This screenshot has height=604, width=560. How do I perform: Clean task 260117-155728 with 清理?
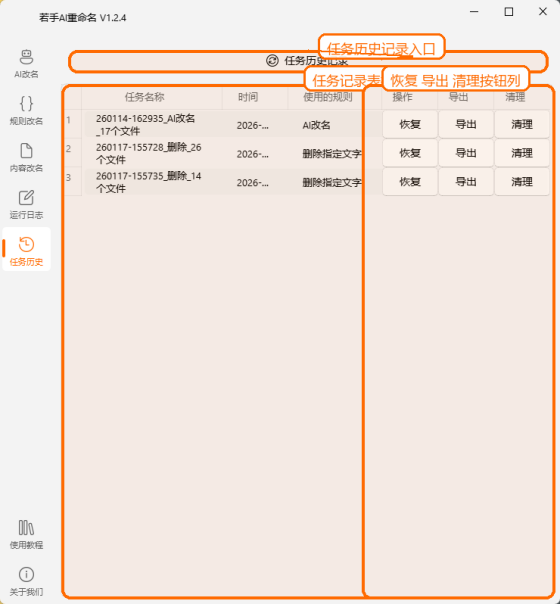point(522,153)
